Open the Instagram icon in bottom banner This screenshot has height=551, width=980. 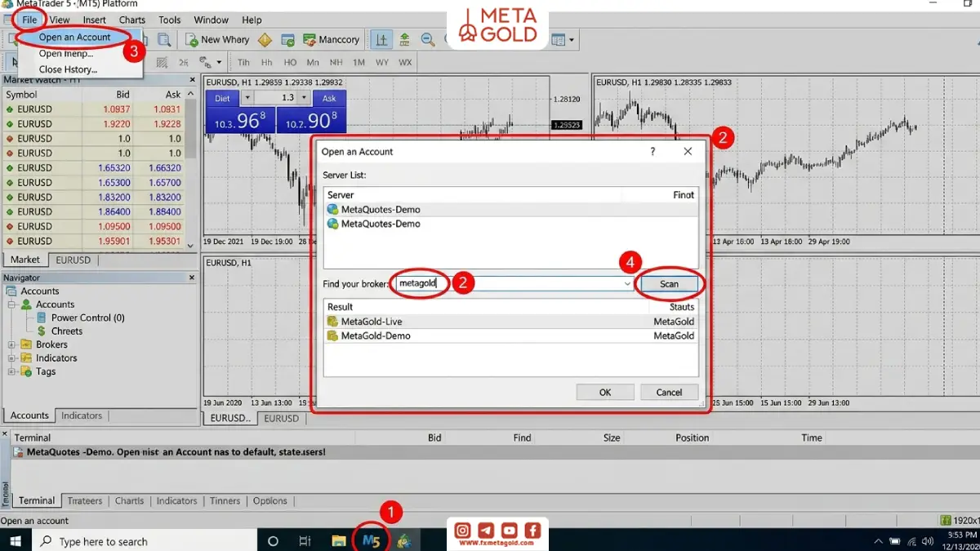click(462, 530)
